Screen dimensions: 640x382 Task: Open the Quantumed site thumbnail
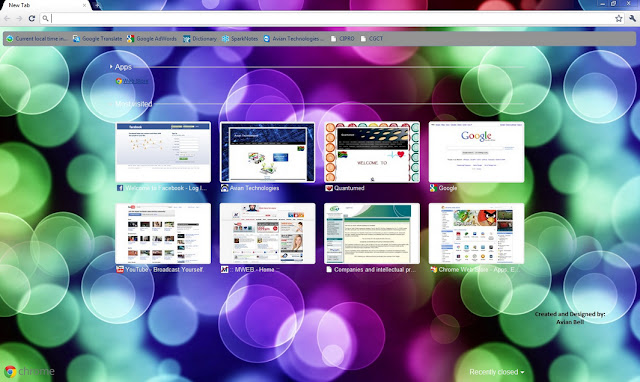(372, 152)
